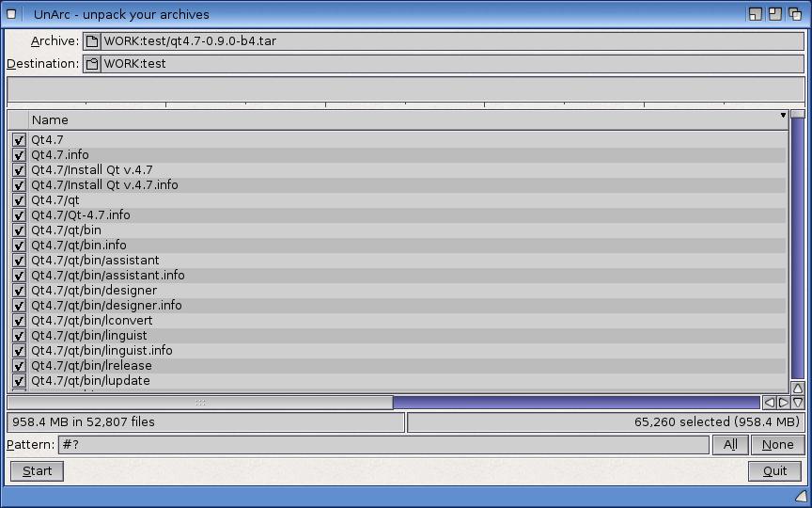
Task: Uncheck the Qt4.7/qt/bin/lupdate checkbox
Action: (x=19, y=380)
